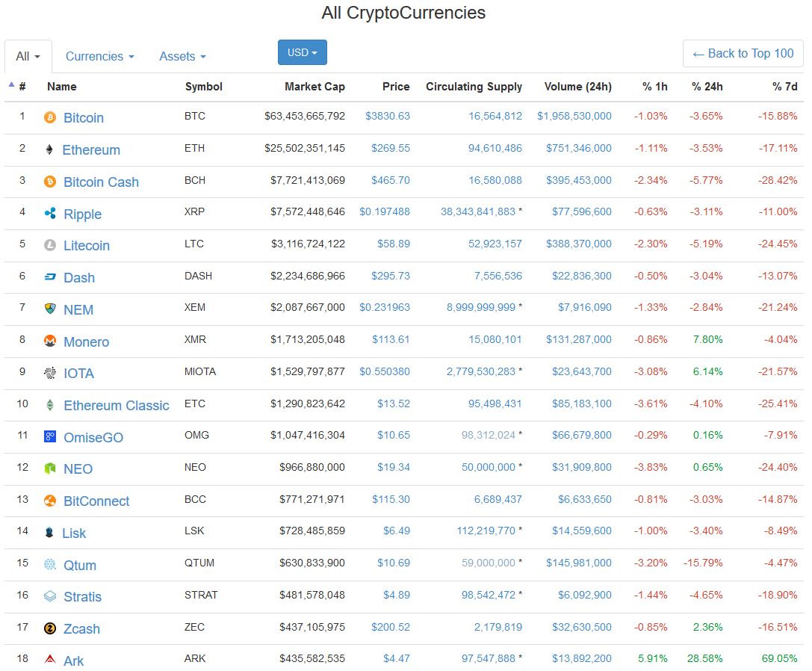Open the Ark name link
The width and height of the screenshot is (812, 671).
pyautogui.click(x=73, y=661)
